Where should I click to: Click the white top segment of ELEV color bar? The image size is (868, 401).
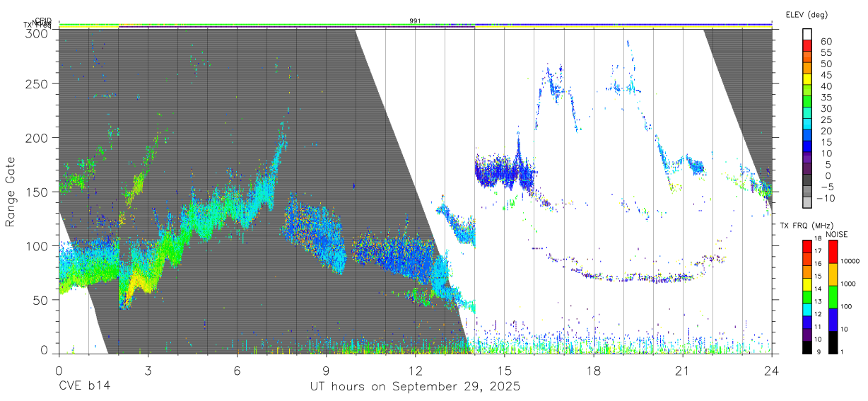[x=807, y=35]
